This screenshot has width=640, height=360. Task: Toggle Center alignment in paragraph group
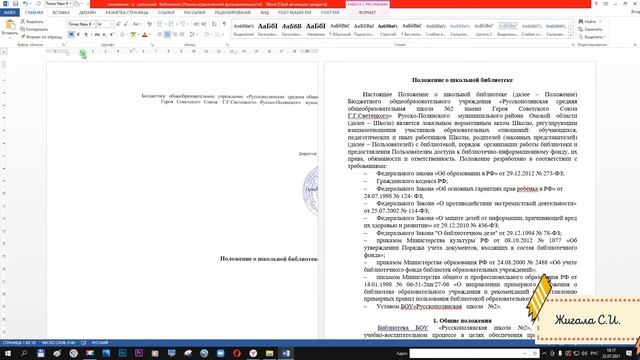(x=167, y=35)
